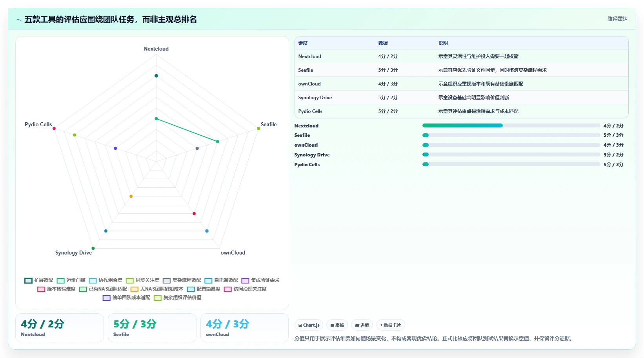This screenshot has height=358, width=644.
Task: Click the Chart.js chip
Action: (x=309, y=325)
